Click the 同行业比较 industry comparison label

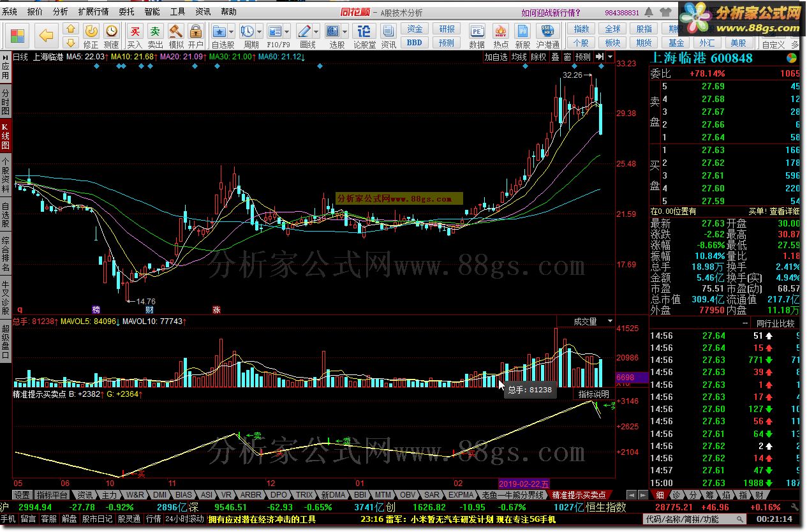click(775, 323)
